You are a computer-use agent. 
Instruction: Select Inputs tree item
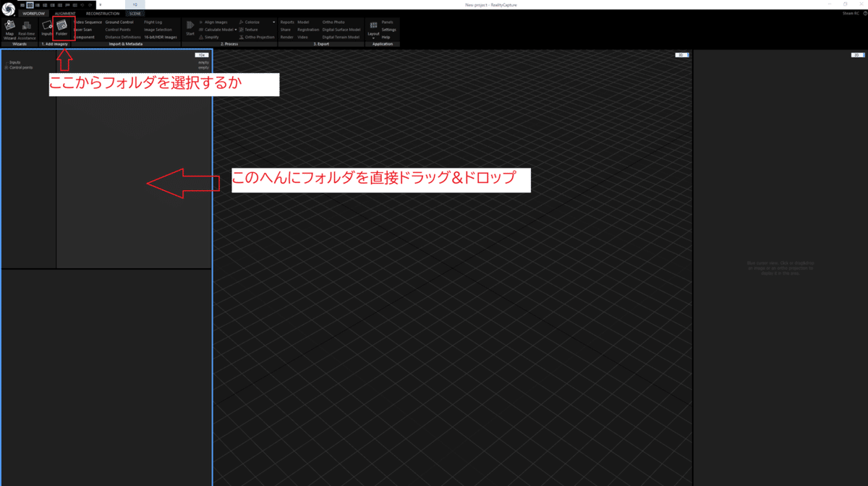[x=14, y=62]
